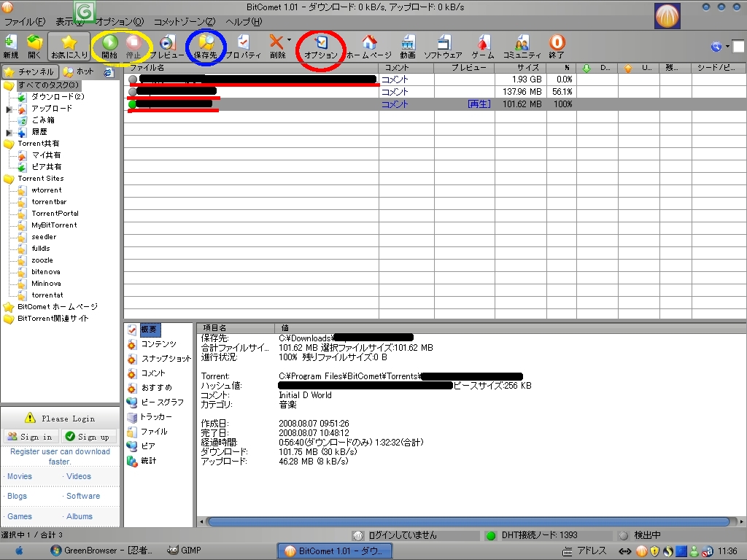
Task: Open the コメットゾーン(Z) menu
Action: pos(185,22)
